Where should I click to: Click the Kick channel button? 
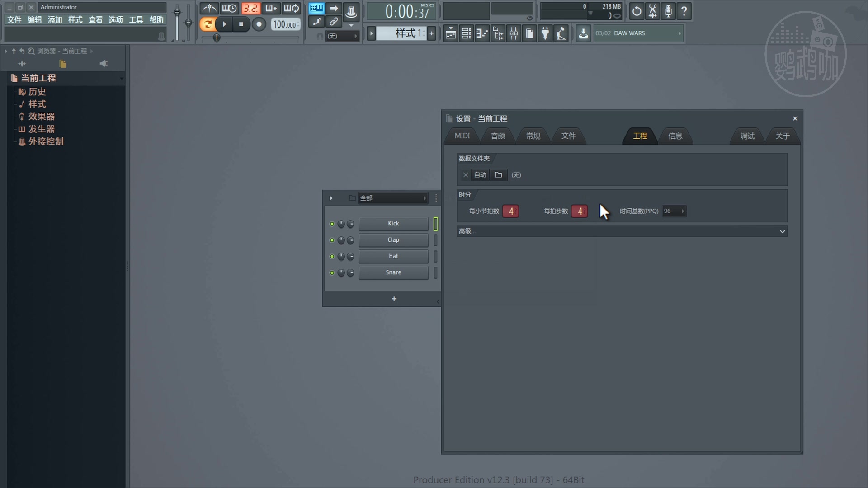coord(393,223)
